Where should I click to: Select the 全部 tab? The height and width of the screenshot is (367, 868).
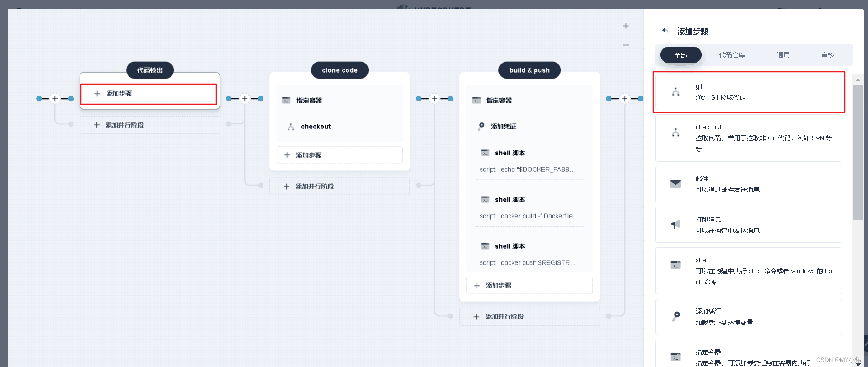680,55
